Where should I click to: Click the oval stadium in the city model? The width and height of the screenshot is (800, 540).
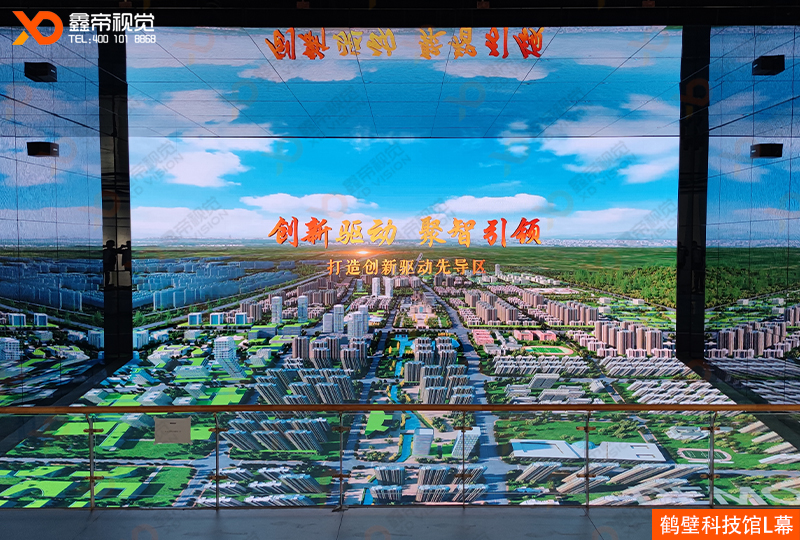[x=544, y=350]
